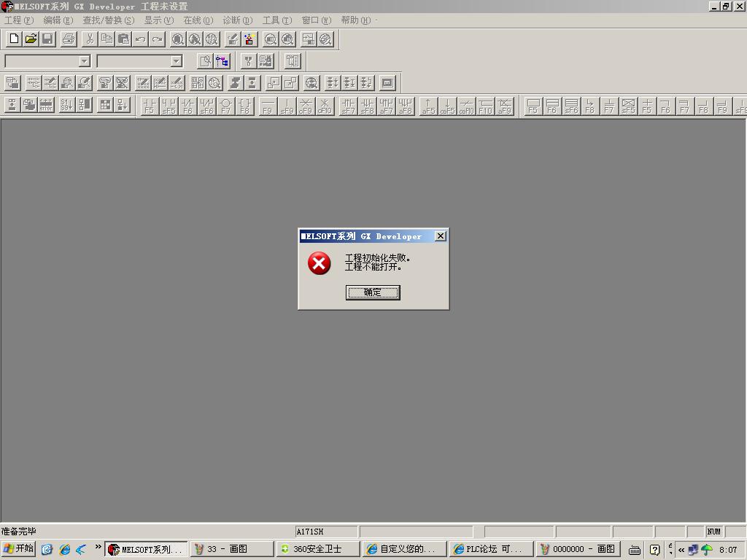The height and width of the screenshot is (560, 747).
Task: Click the Undo arrow icon
Action: [140, 39]
